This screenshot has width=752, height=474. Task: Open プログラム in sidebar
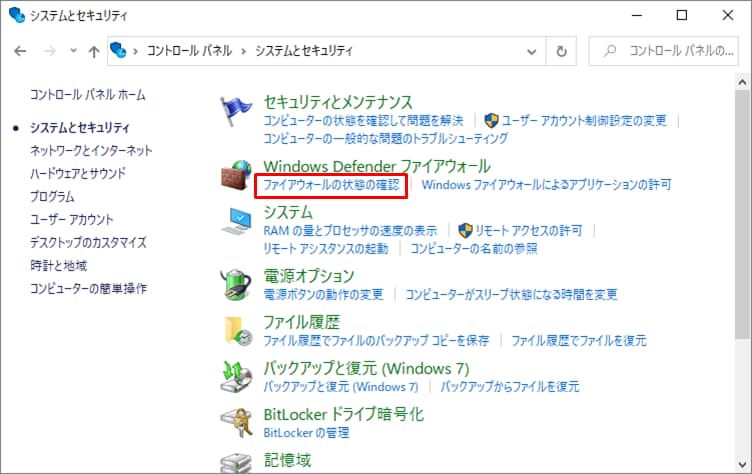click(x=52, y=196)
